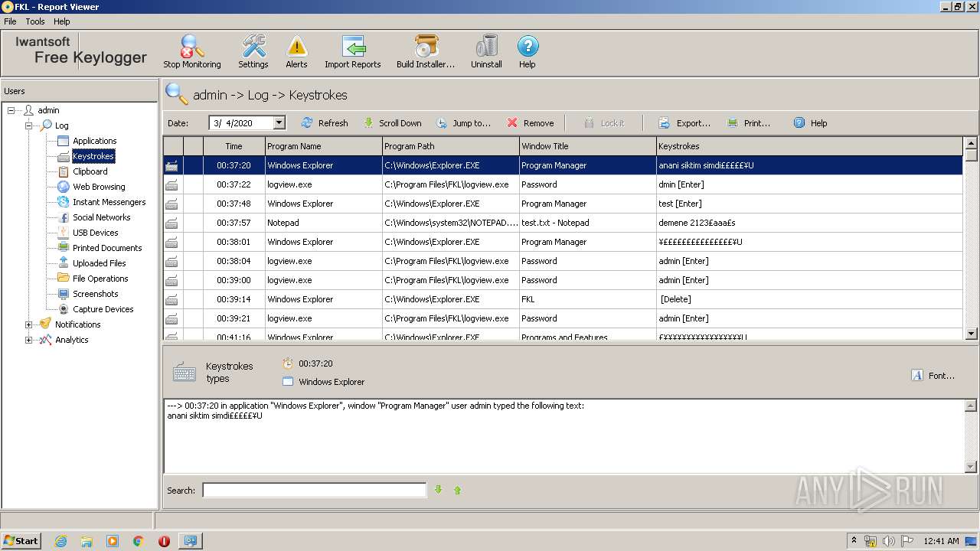Image resolution: width=980 pixels, height=551 pixels.
Task: Click the volume icon in system tray
Action: tap(889, 541)
